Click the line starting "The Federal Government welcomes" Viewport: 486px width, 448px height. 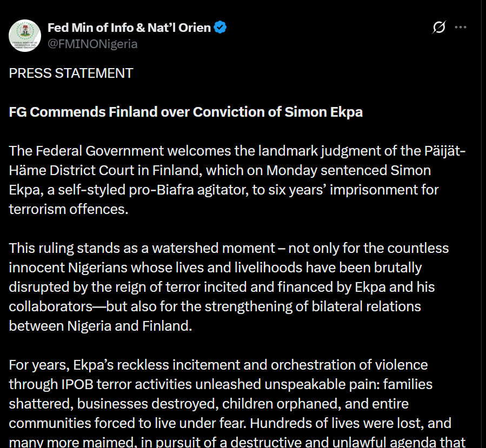(x=237, y=151)
